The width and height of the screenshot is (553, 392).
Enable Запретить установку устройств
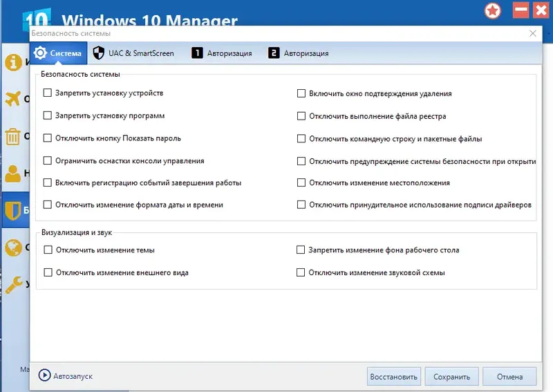[x=47, y=93]
